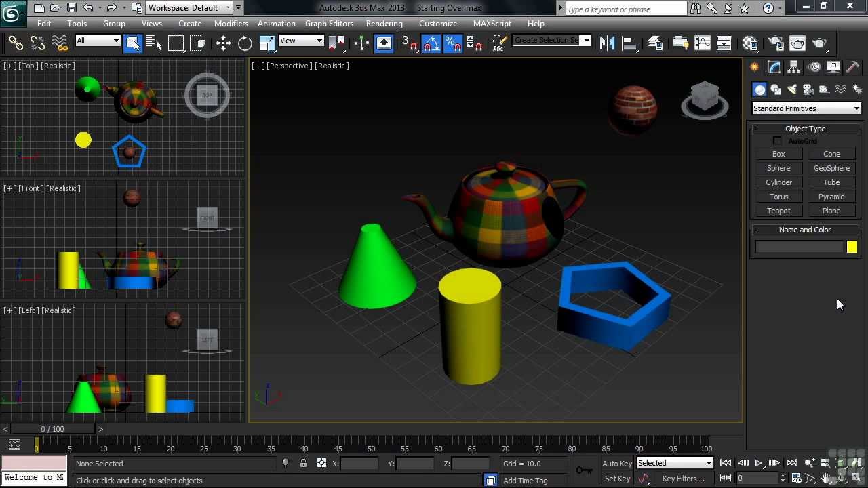Click the Select and Link icon
868x488 pixels.
coord(15,43)
